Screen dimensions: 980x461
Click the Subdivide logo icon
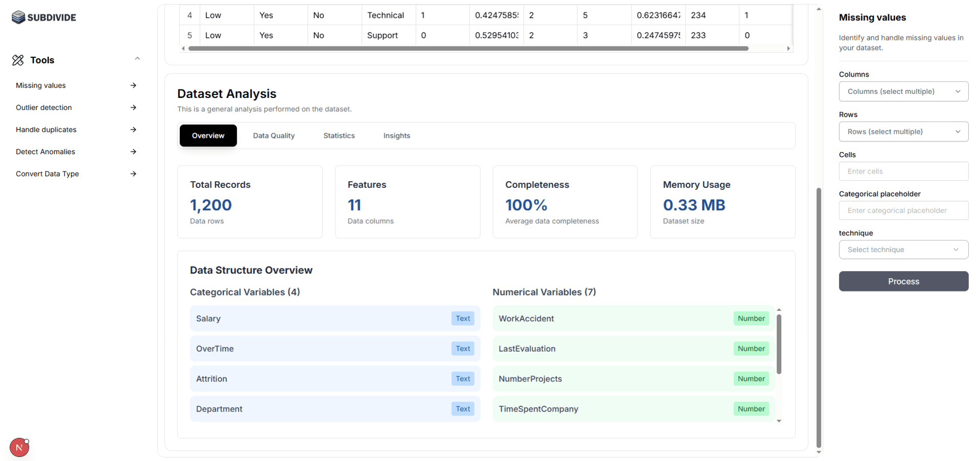click(18, 17)
